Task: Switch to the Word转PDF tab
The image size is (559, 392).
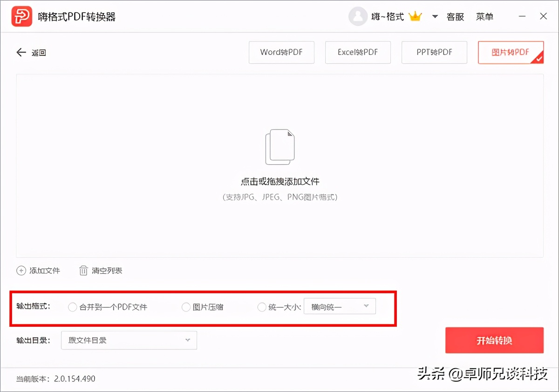Action: click(281, 52)
